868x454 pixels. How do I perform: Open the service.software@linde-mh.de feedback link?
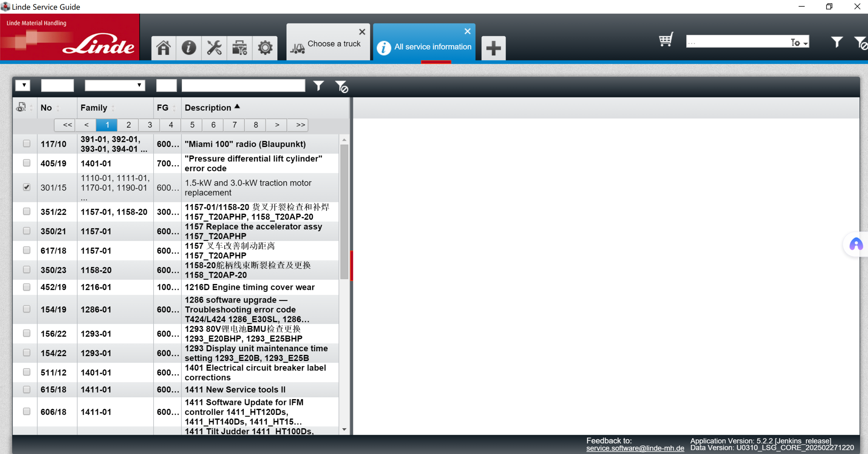click(x=635, y=448)
